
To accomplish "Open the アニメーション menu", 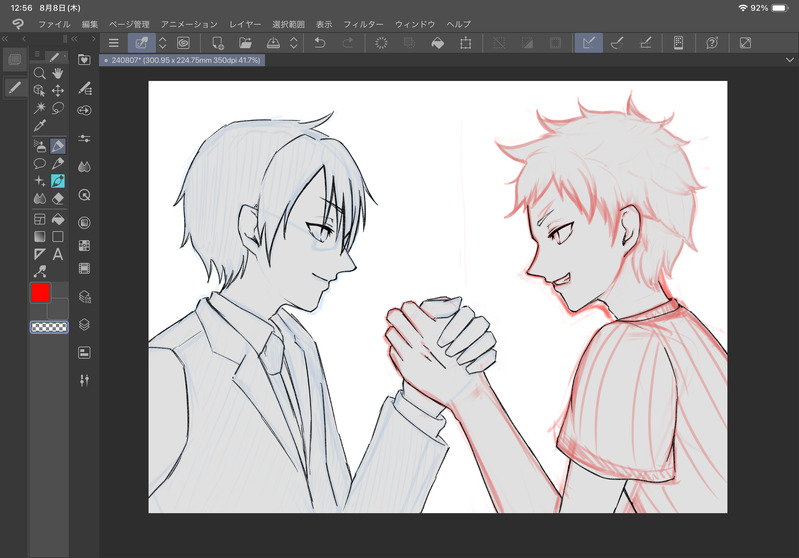I will coord(189,24).
